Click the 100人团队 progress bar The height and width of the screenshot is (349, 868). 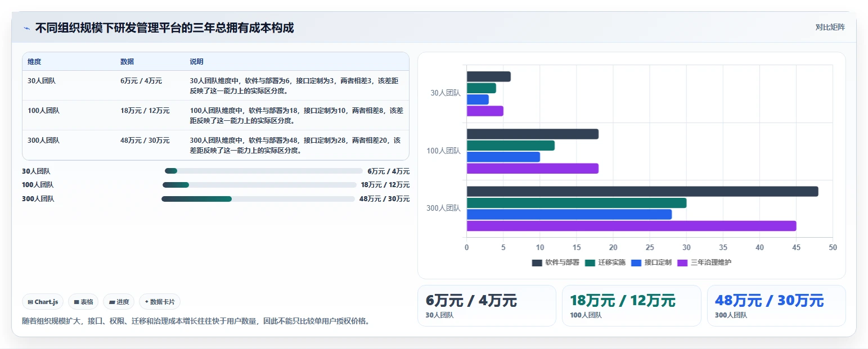[259, 185]
